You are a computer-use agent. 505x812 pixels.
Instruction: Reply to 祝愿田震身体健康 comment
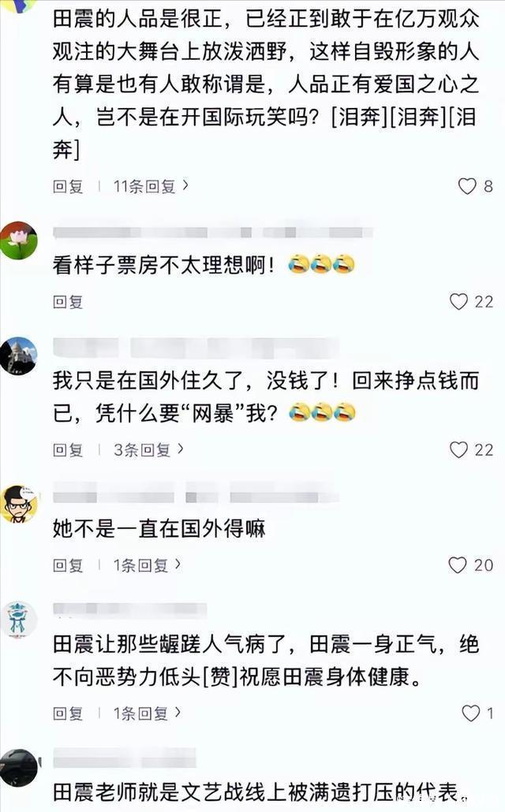(x=68, y=713)
